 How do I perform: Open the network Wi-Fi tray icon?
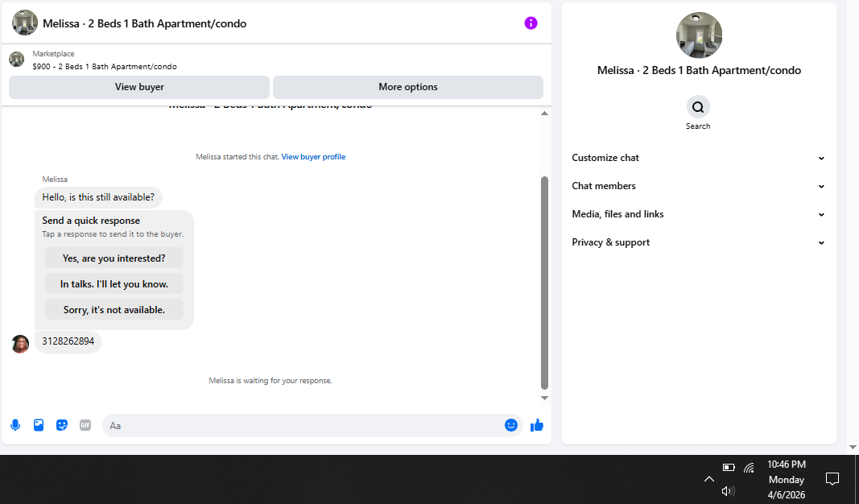click(749, 467)
